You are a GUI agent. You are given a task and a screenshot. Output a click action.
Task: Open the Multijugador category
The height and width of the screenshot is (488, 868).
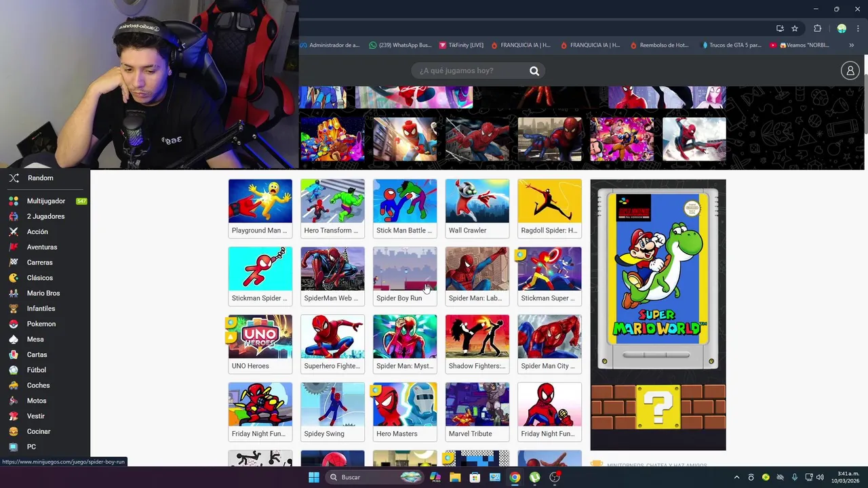46,201
